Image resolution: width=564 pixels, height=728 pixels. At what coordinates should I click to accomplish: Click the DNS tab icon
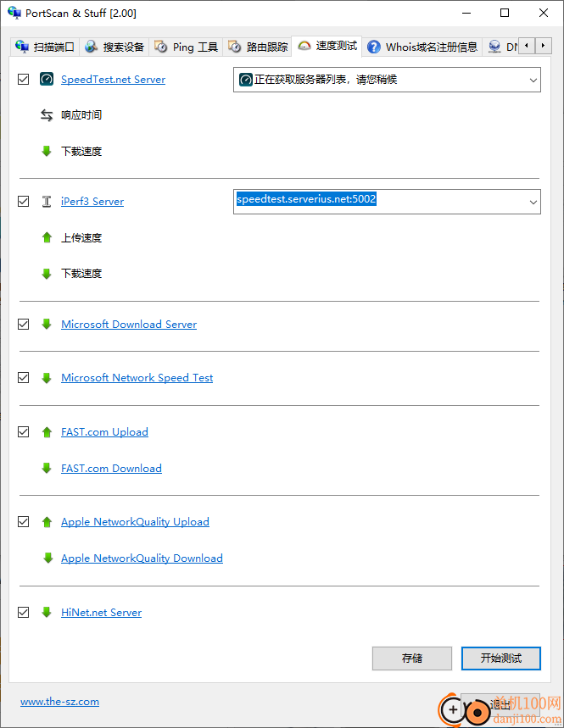point(494,47)
